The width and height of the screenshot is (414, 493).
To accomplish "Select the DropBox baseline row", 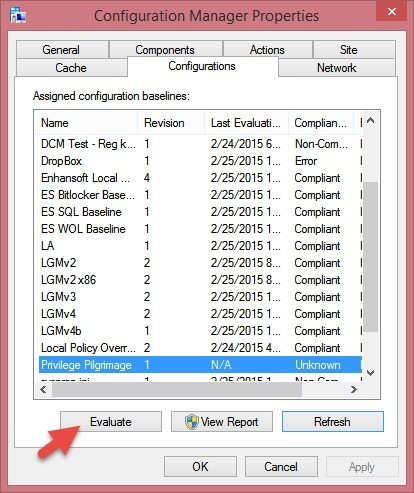I will tap(199, 161).
